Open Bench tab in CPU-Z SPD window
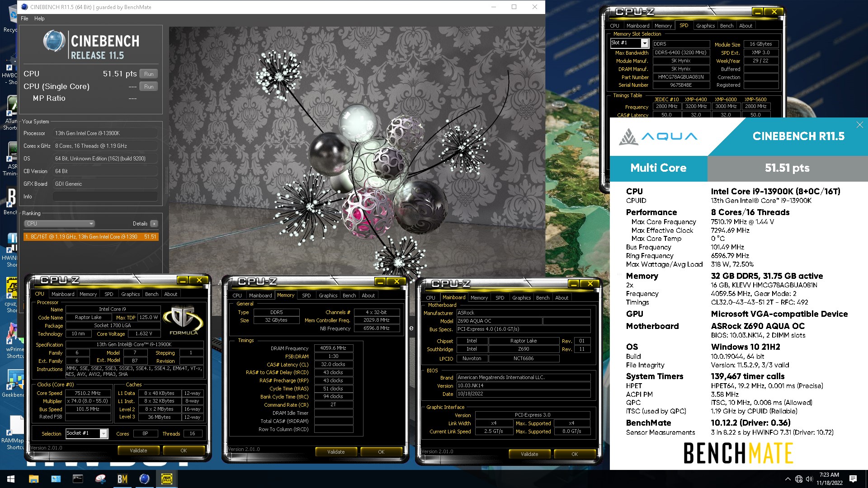 tap(726, 26)
